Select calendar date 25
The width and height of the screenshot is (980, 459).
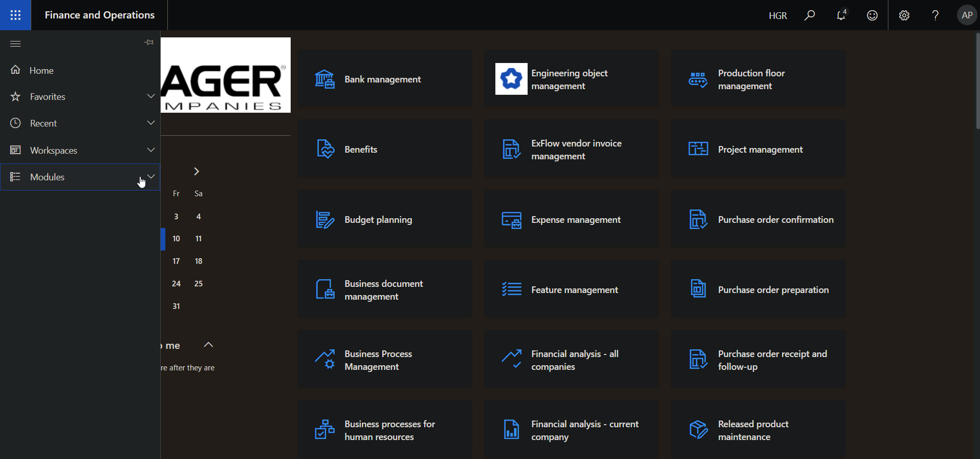(199, 283)
